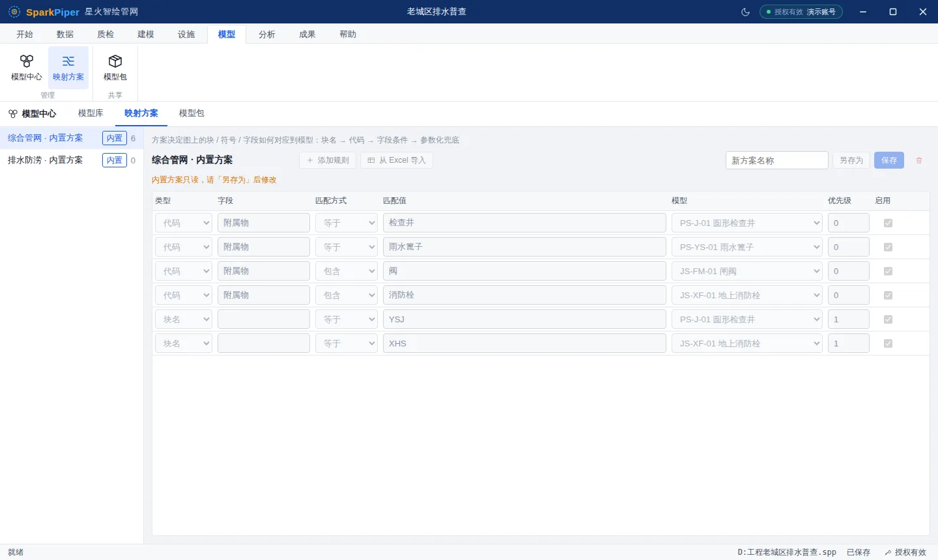938x560 pixels.
Task: Click the priority field in the YSJ row
Action: point(849,319)
